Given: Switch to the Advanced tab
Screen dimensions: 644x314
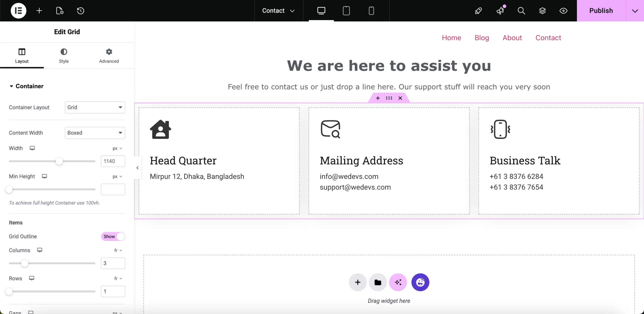Looking at the screenshot, I should tap(109, 56).
